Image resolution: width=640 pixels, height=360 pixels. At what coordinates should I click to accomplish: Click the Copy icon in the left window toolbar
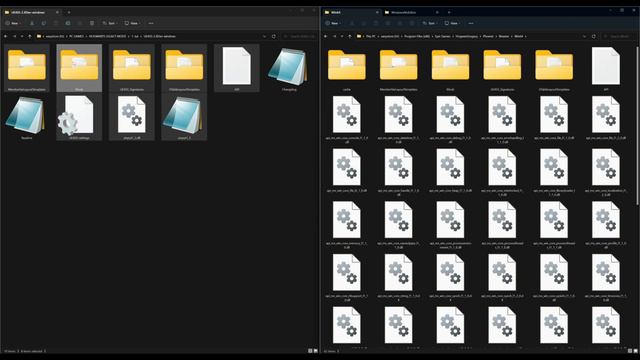[x=44, y=23]
